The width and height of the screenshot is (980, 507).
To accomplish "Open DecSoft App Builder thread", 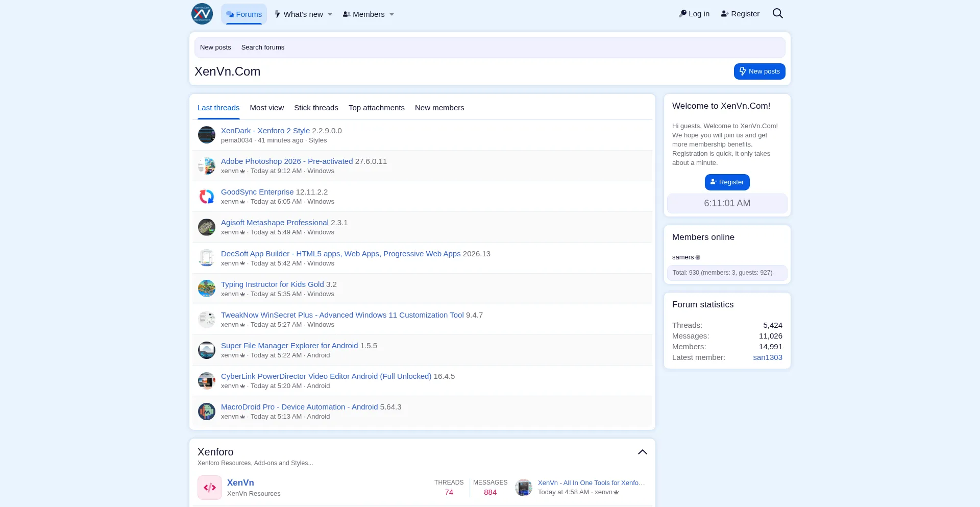I will [341, 254].
